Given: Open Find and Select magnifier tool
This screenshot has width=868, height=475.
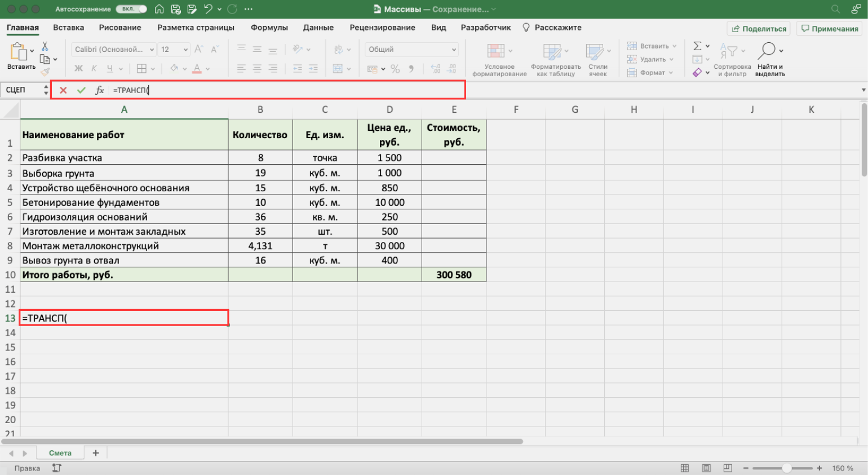Looking at the screenshot, I should point(767,51).
